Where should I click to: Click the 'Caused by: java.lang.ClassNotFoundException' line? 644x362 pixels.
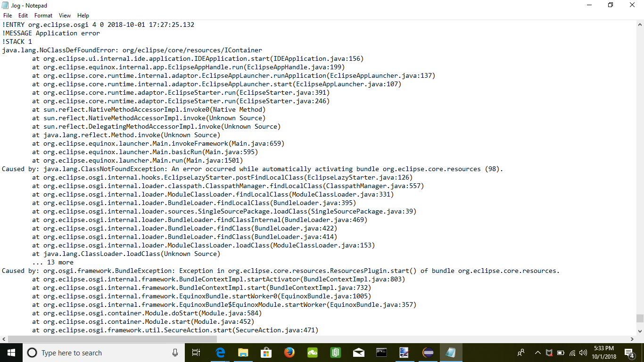(x=253, y=169)
